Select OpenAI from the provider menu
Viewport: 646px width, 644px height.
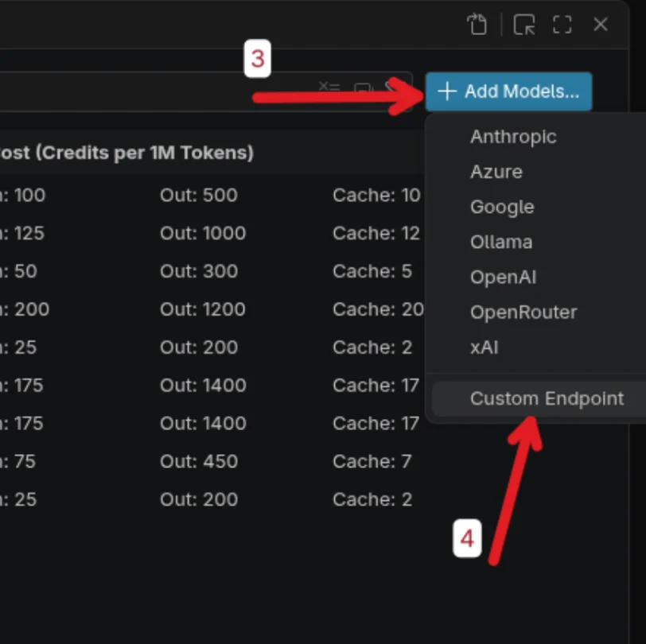pos(503,277)
